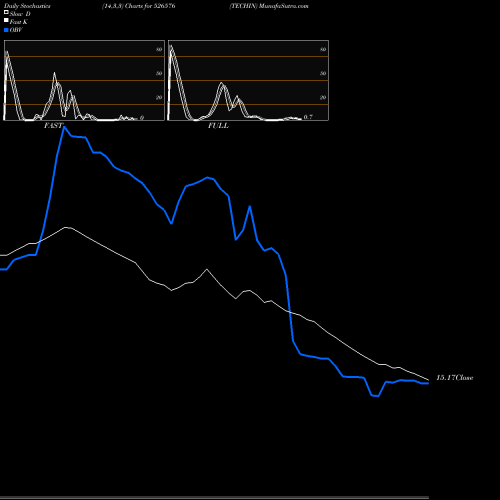Click the 'OBV' legend label
500x500 pixels.
(16, 30)
